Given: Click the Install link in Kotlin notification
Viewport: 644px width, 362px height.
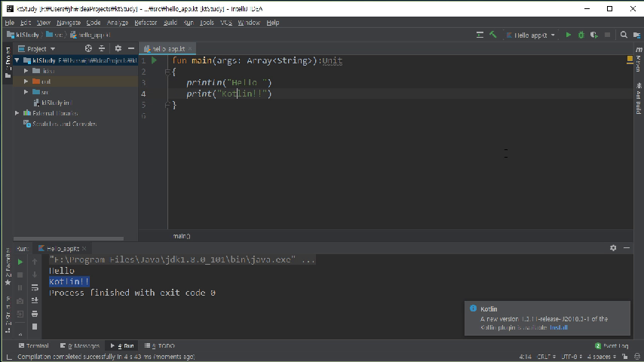Looking at the screenshot, I should [558, 327].
